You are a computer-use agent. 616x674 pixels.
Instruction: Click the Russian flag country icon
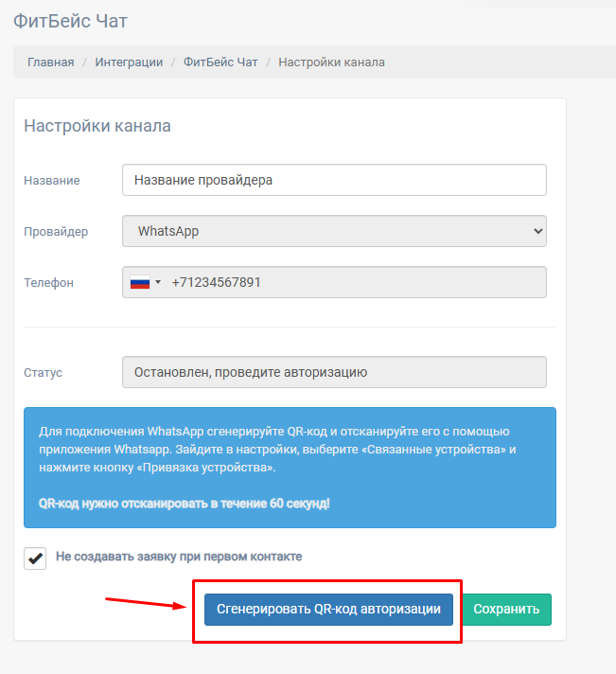pos(140,282)
